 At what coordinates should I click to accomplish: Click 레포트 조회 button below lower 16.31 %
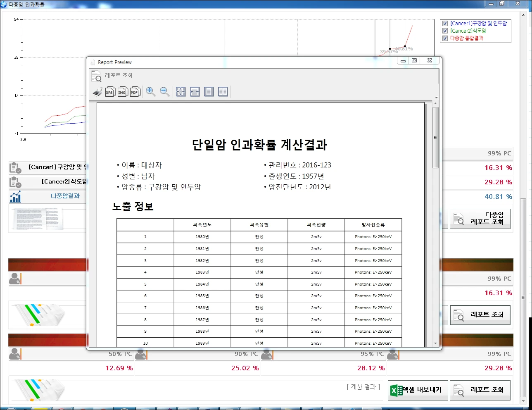point(480,315)
